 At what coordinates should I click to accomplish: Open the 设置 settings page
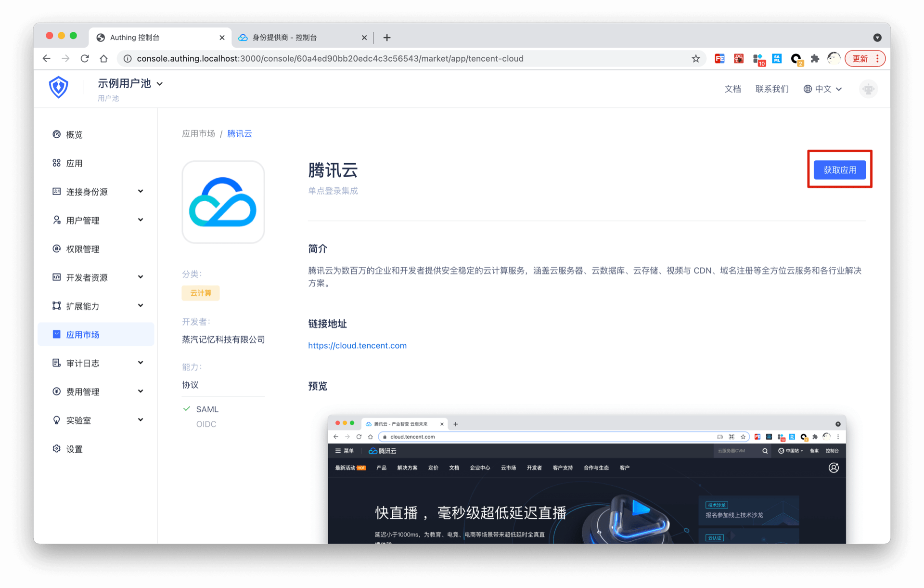[x=74, y=449]
